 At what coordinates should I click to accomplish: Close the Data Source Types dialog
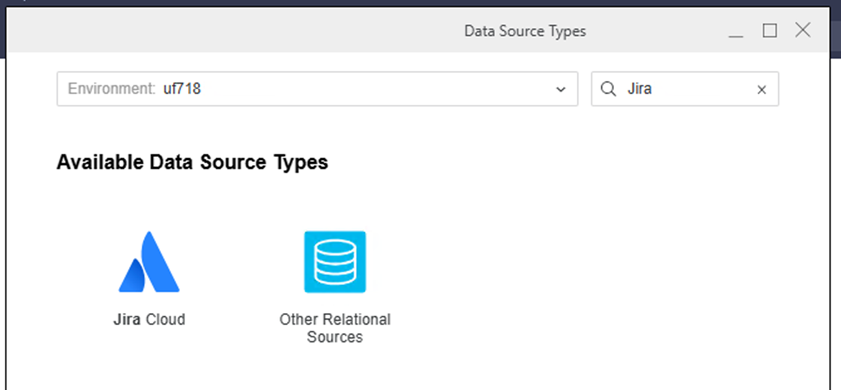coord(802,30)
